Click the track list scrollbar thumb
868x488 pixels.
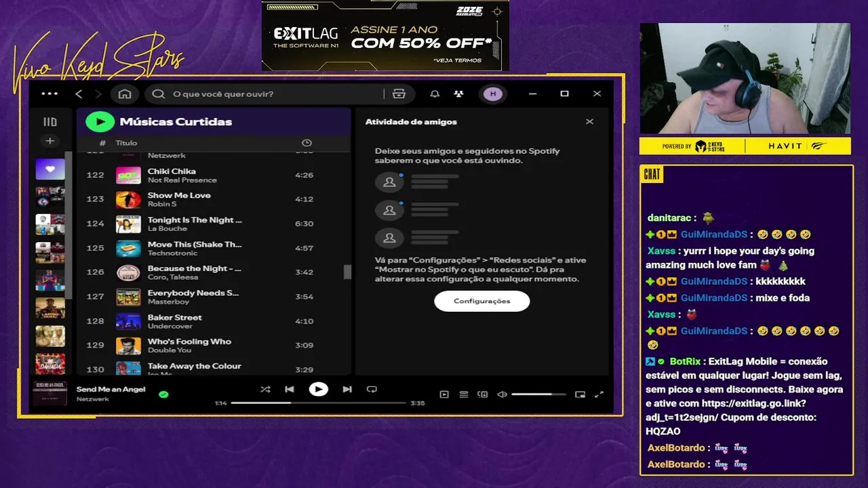pyautogui.click(x=347, y=272)
